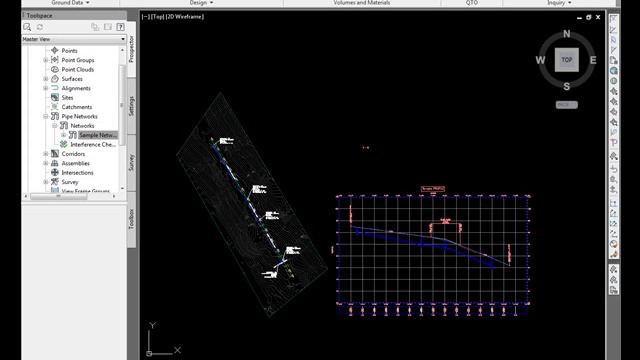Click the green sphere icon below the globe
The width and height of the screenshot is (640, 360).
click(613, 81)
